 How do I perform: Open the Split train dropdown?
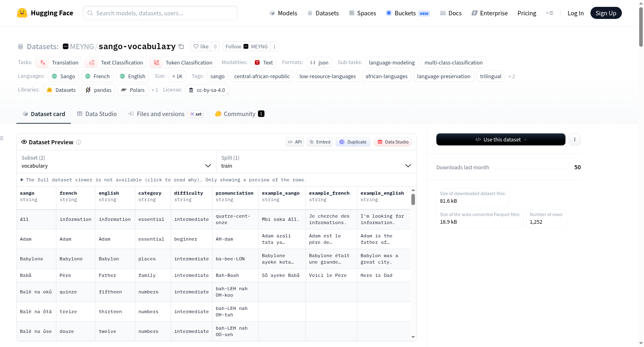316,162
